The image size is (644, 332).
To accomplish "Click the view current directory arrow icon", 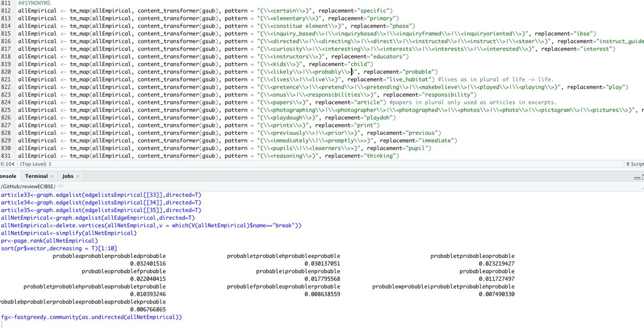I will [x=61, y=186].
